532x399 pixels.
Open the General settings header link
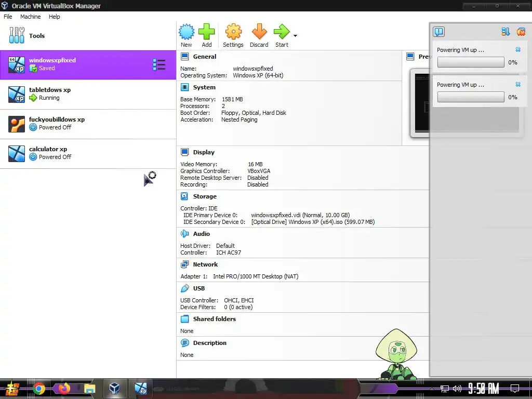[205, 57]
